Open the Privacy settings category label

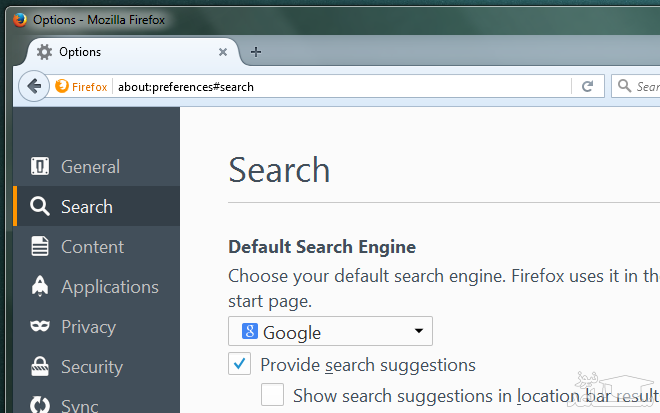[x=88, y=327]
